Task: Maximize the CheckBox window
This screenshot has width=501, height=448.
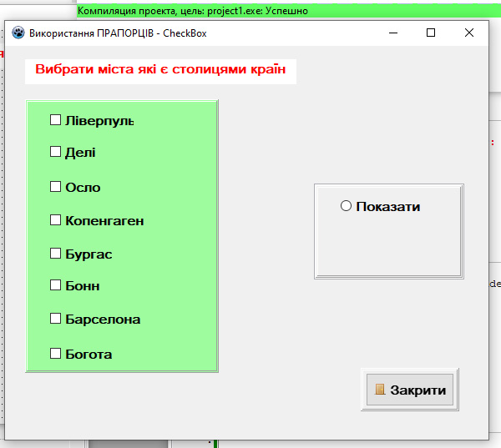Action: [431, 33]
